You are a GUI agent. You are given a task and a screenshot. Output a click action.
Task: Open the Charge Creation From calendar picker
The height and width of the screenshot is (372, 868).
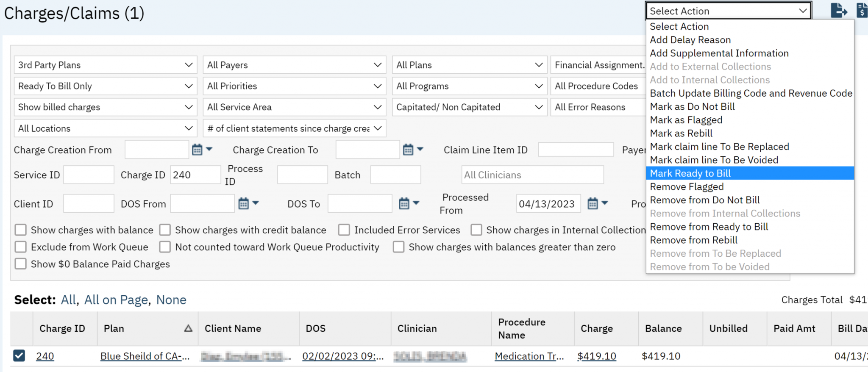tap(197, 150)
